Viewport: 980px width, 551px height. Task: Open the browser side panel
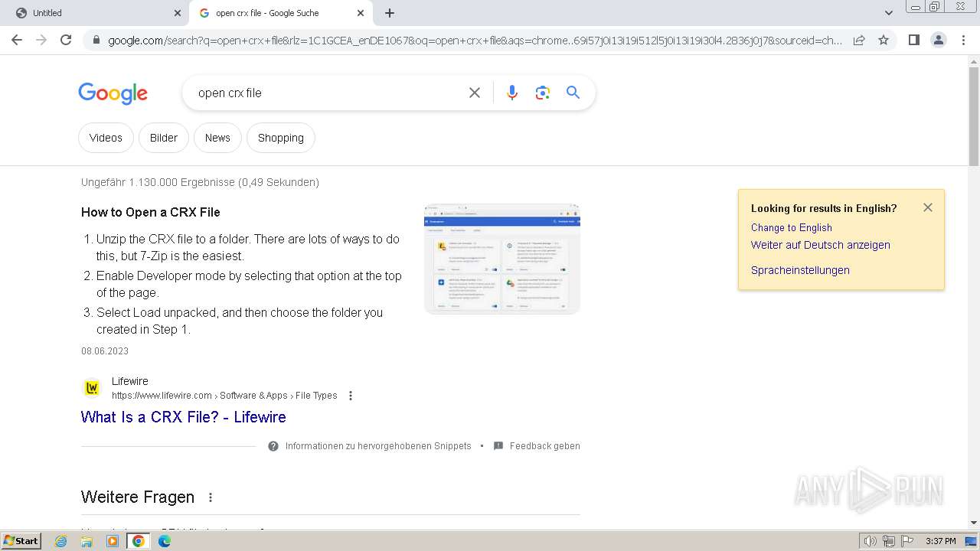(913, 40)
